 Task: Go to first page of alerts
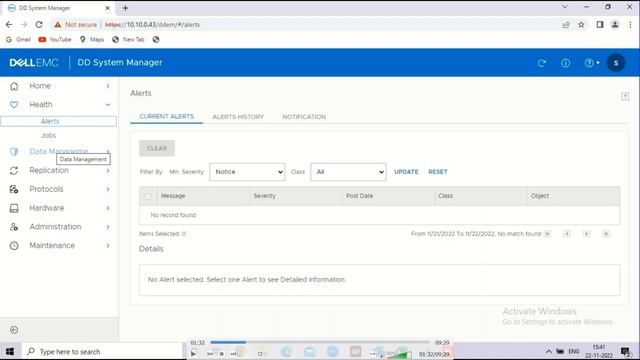(x=547, y=234)
